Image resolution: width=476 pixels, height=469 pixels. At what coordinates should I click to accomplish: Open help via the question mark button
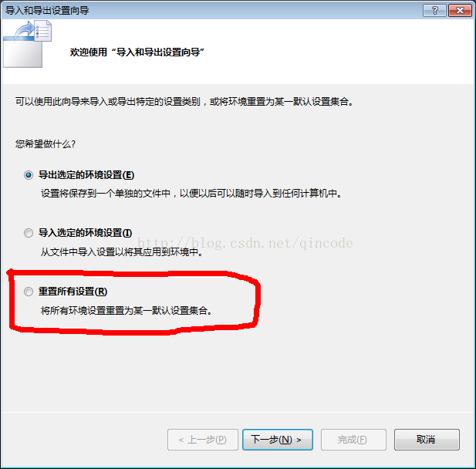point(434,10)
